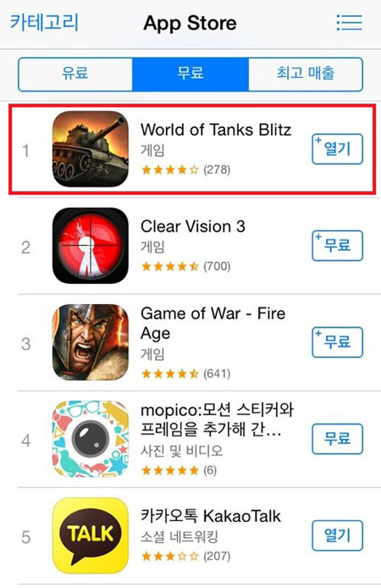
Task: Open the 카카오톡 KakaoTalk title text
Action: [x=211, y=516]
